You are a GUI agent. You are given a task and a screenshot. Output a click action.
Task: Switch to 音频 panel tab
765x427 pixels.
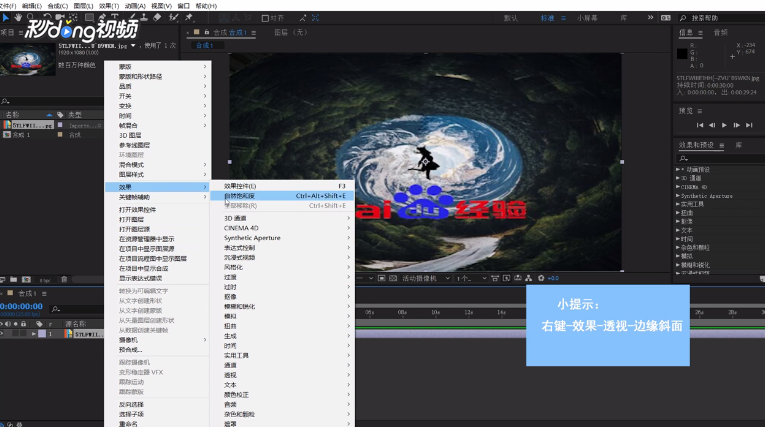[721, 33]
